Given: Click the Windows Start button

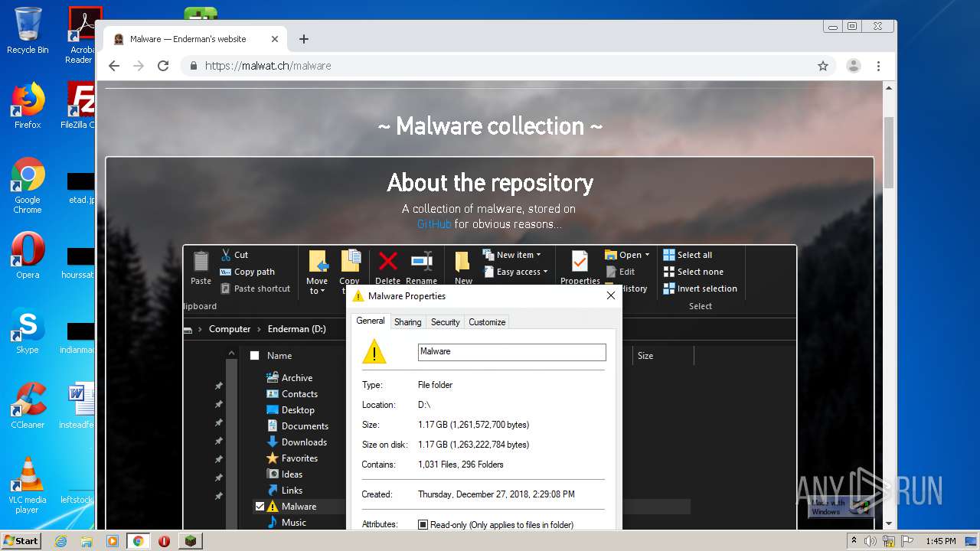Looking at the screenshot, I should coord(21,541).
